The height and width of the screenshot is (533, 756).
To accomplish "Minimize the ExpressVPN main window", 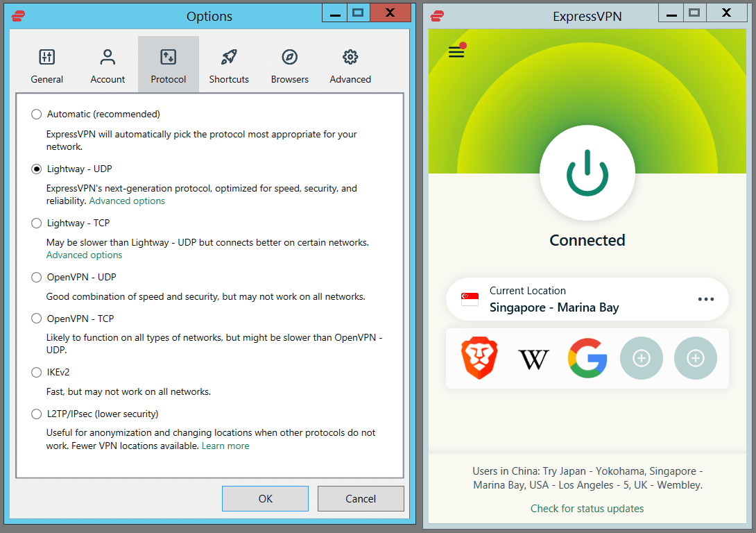I will click(x=671, y=13).
